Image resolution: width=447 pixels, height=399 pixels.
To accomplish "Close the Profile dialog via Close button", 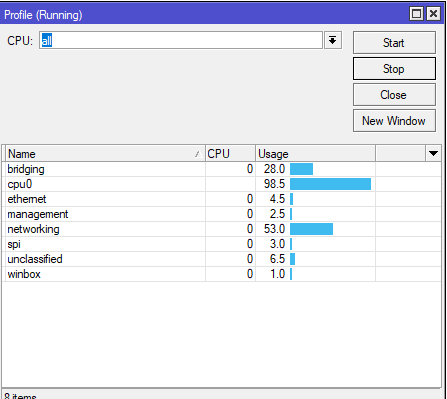I will [x=394, y=95].
